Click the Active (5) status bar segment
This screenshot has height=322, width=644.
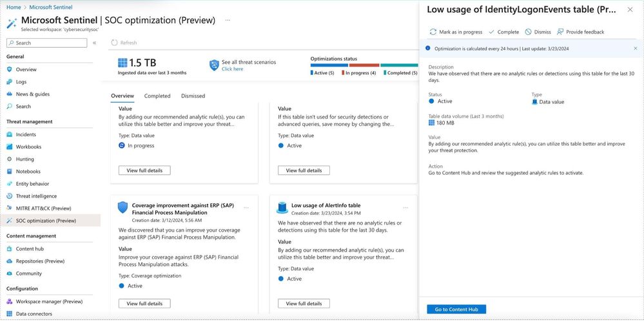tap(329, 65)
